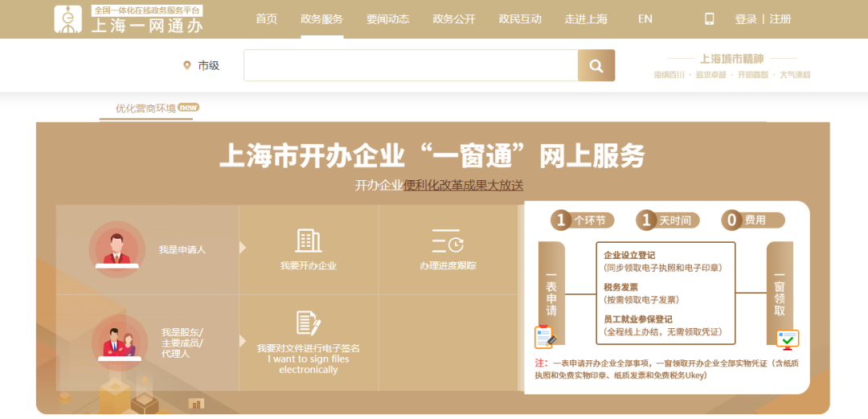The height and width of the screenshot is (419, 868).
Task: Click the location pin icon beside 市级
Action: coord(187,65)
